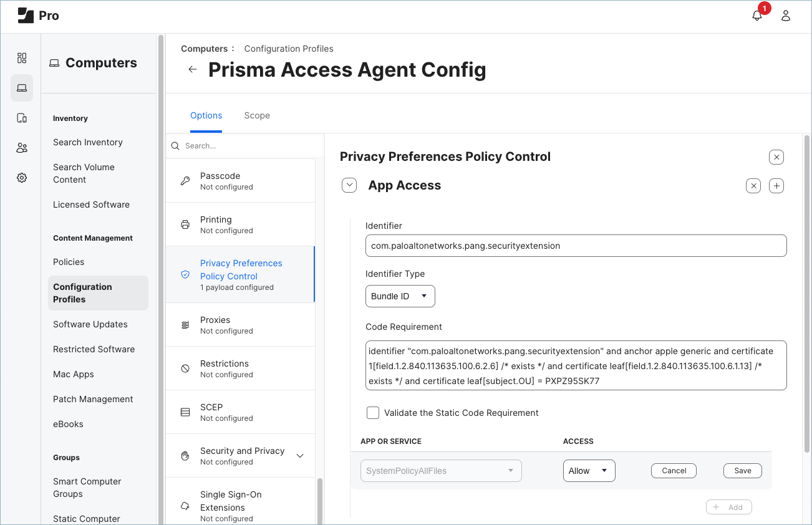Open the notification bell icon

pyautogui.click(x=756, y=14)
